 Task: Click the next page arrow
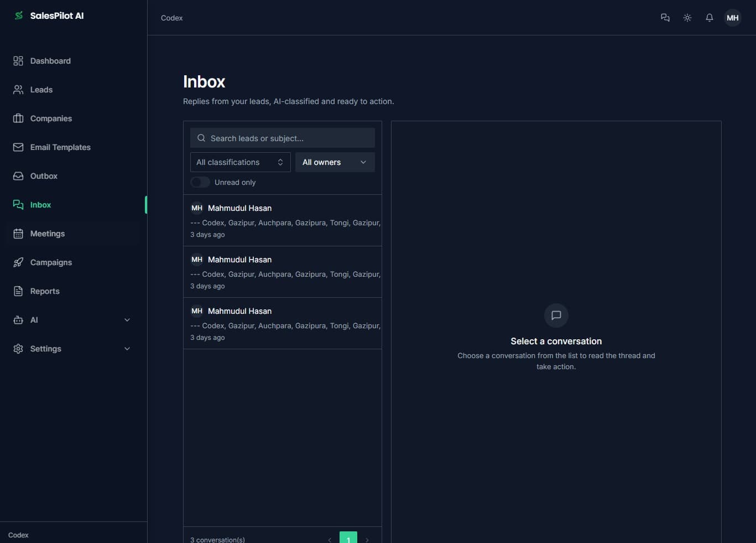tap(367, 540)
